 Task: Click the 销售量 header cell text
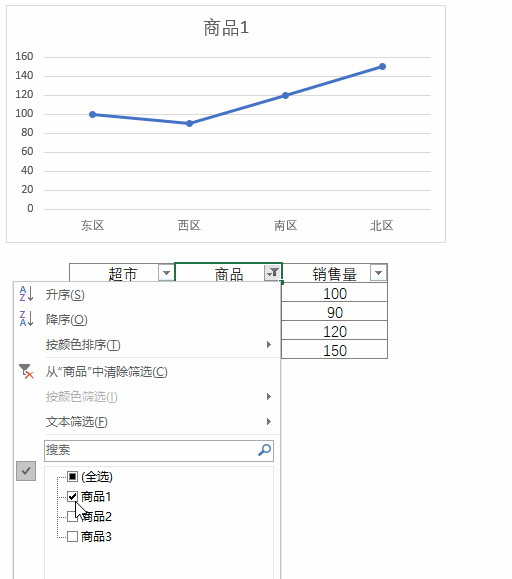[334, 274]
